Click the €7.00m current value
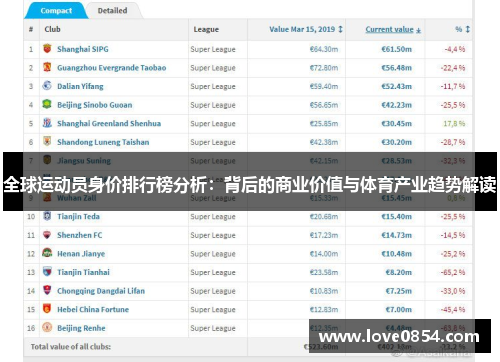500x362 pixels. 398,310
